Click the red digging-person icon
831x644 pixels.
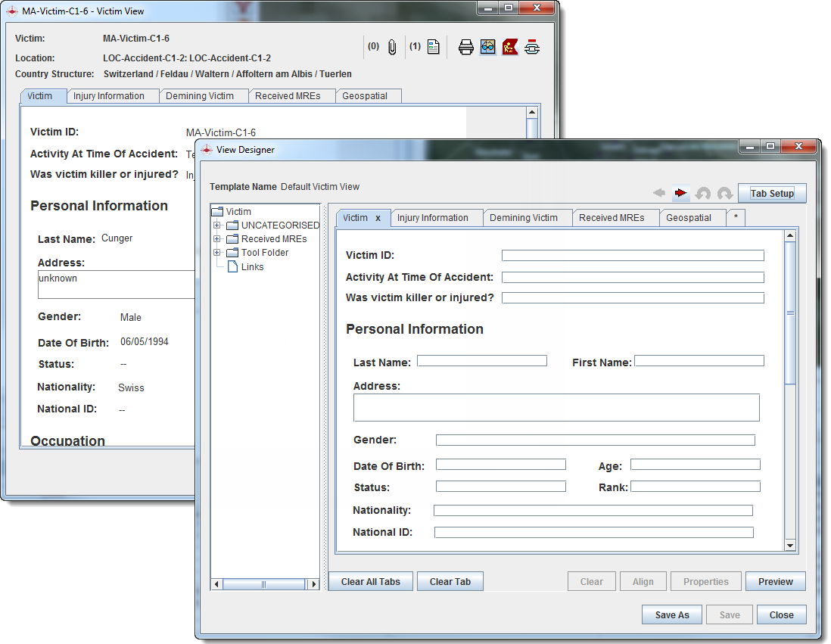pos(510,47)
